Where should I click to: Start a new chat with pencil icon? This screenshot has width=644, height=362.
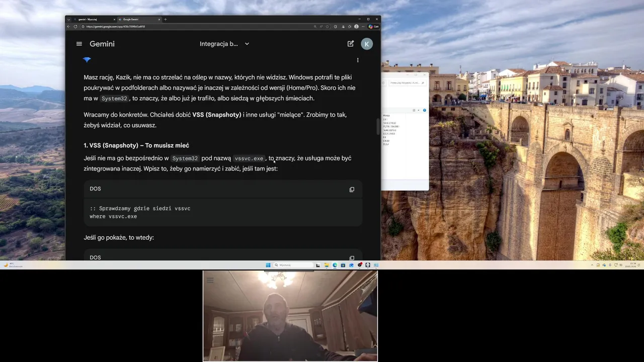351,44
